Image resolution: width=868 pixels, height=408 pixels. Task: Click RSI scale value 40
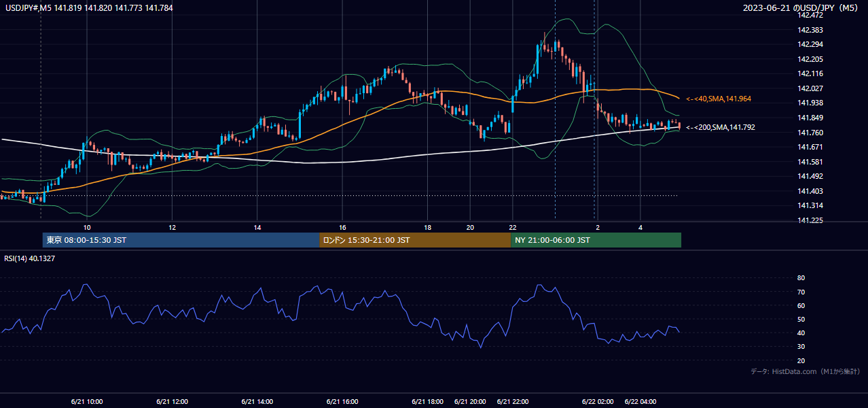pyautogui.click(x=801, y=333)
